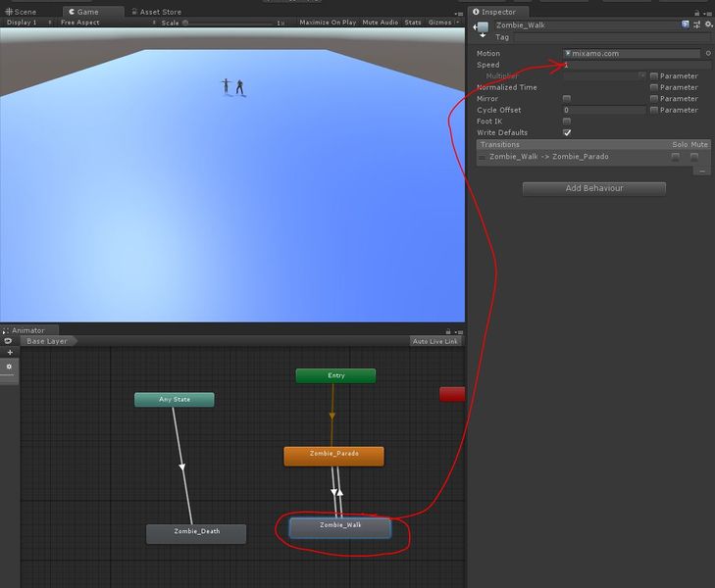Screen dimensions: 715x588
Task: Switch to the Asset Store tab
Action: (156, 12)
